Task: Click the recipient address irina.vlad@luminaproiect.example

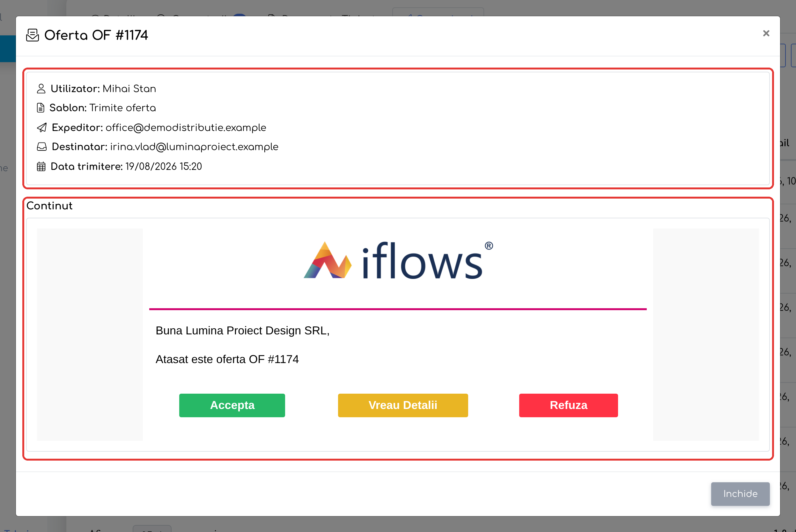Action: click(194, 147)
